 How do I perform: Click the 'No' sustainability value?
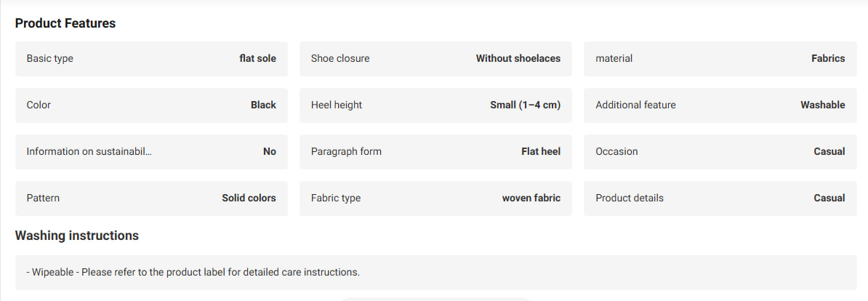[x=270, y=152]
